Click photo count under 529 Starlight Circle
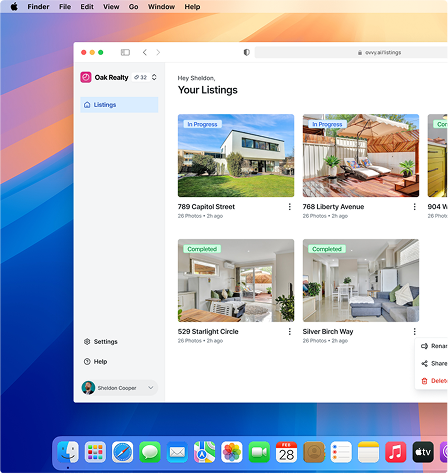This screenshot has height=474, width=448. click(189, 341)
